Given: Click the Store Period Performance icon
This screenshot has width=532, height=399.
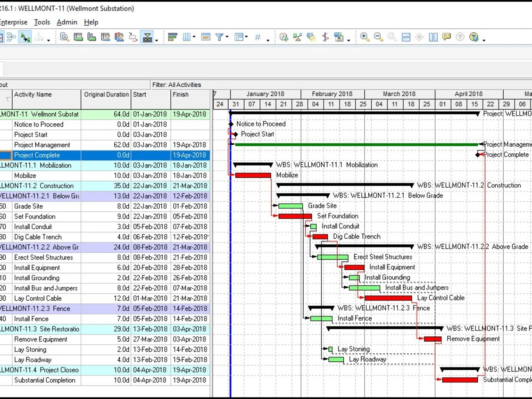Looking at the screenshot, I should [338, 37].
